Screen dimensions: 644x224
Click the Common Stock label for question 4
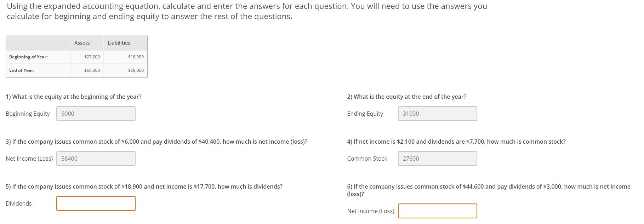(367, 159)
